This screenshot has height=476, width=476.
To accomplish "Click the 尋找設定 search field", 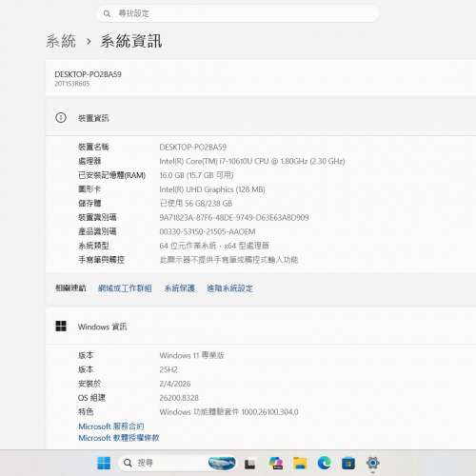I will point(237,13).
